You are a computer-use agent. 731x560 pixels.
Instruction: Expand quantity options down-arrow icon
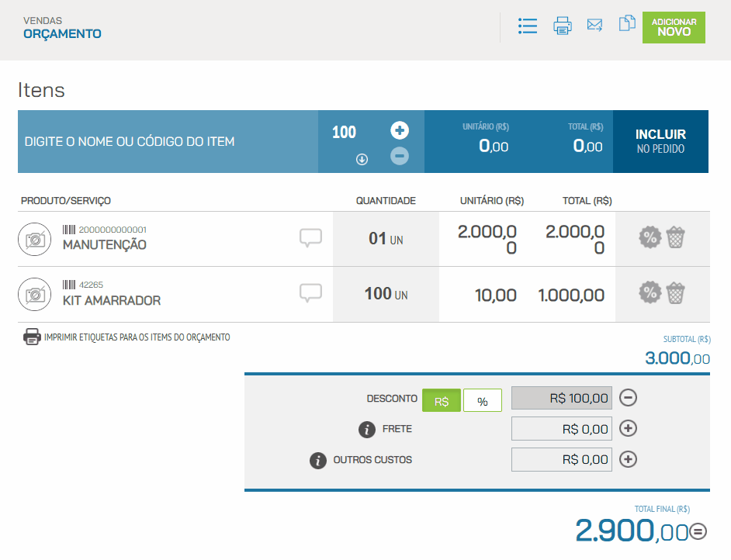tap(362, 159)
